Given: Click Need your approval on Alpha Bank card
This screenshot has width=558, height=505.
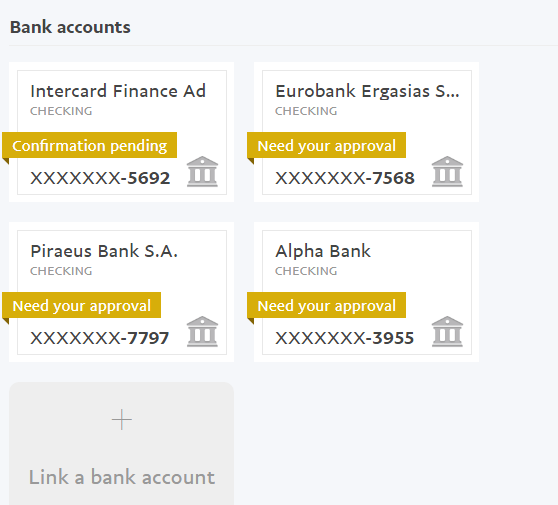Looking at the screenshot, I should coord(326,305).
